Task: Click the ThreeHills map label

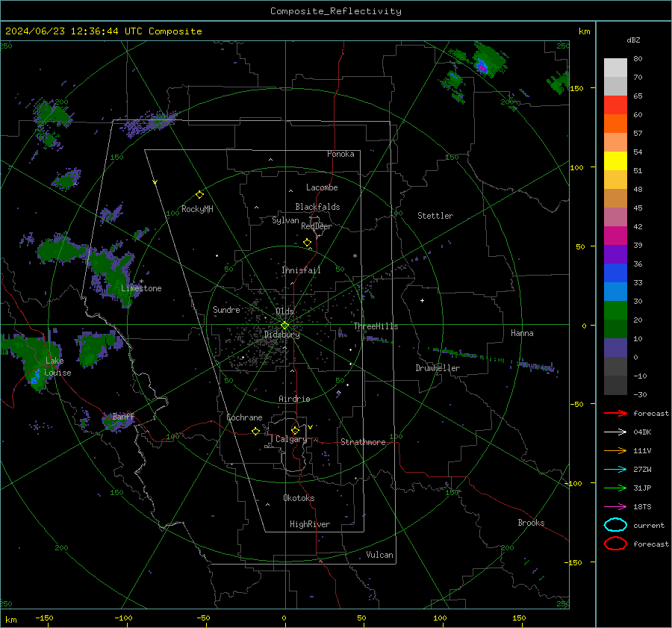Action: 376,326
